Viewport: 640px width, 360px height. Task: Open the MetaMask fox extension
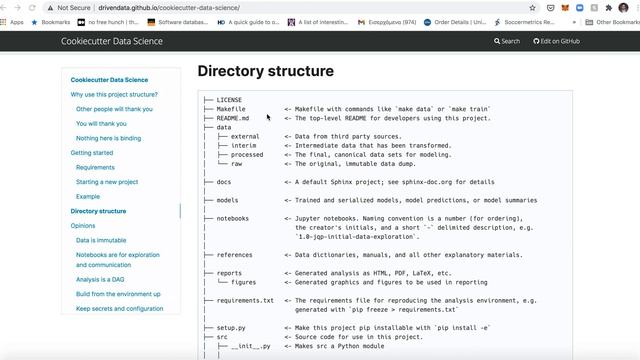pos(565,8)
